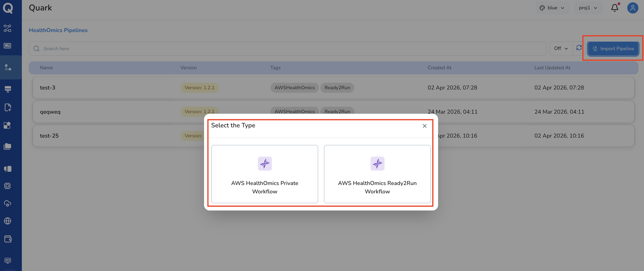644x271 pixels.
Task: Open the workflow nodes sidebar icon
Action: tap(7, 28)
